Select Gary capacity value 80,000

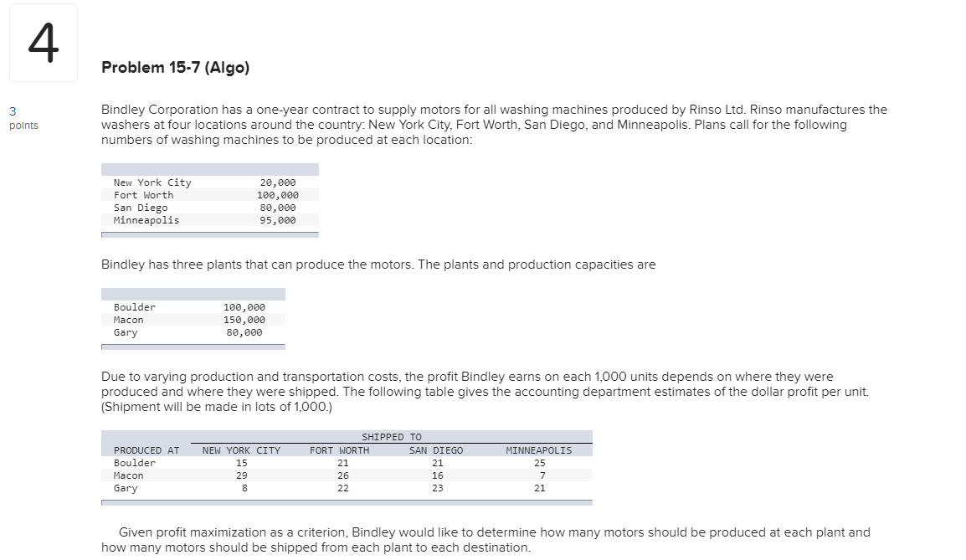pos(244,332)
